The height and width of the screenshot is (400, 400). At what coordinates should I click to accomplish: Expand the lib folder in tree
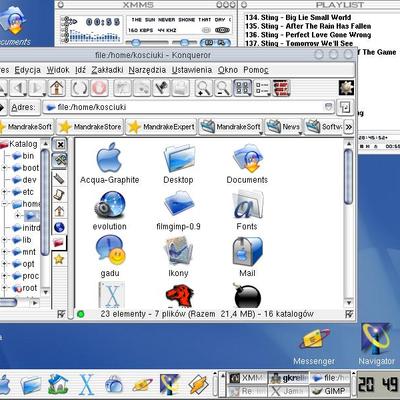pos(4,240)
